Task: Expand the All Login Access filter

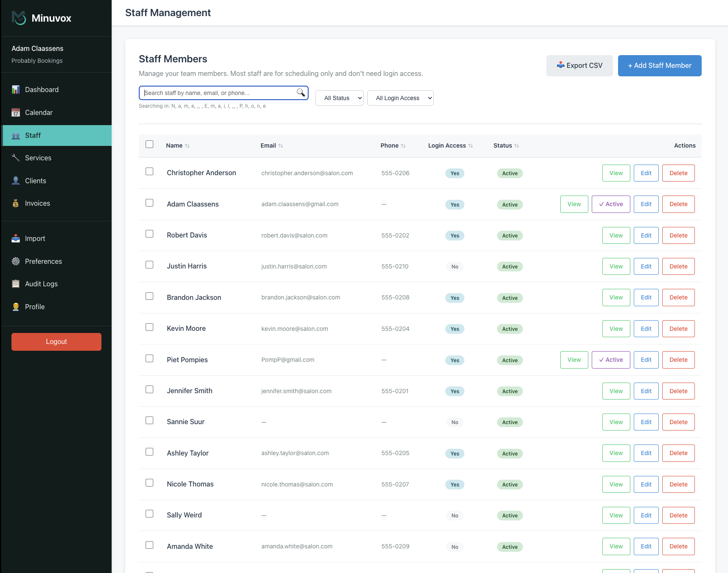Action: click(400, 98)
